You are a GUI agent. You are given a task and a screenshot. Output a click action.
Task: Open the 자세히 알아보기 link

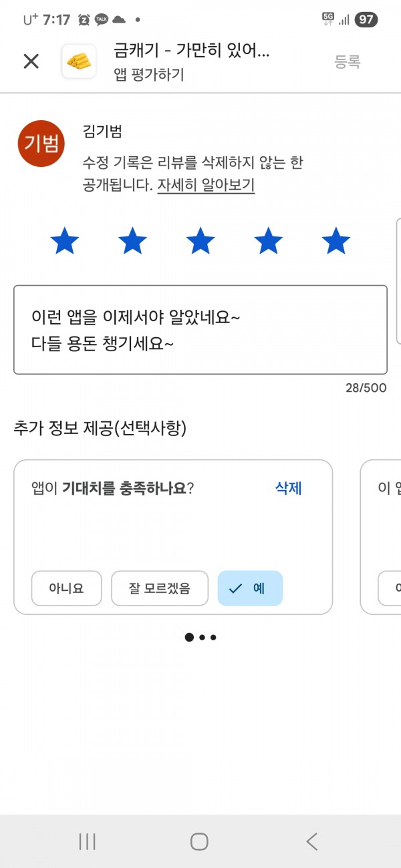(206, 185)
